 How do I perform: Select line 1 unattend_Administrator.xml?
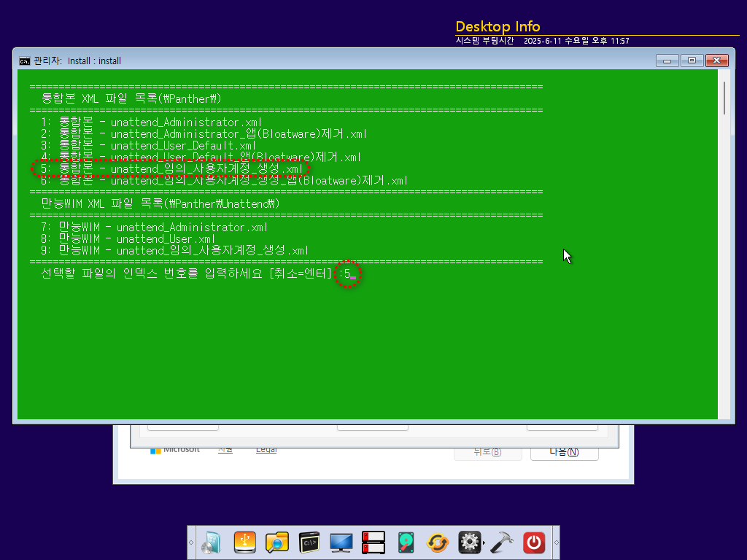pos(152,122)
